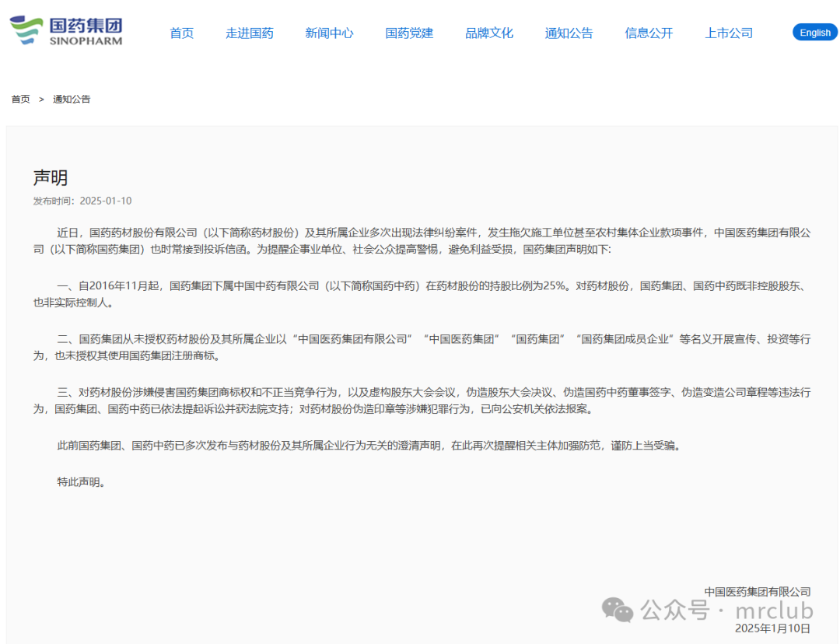
Task: Click the closing date 2025年1月10日
Action: coord(772,628)
